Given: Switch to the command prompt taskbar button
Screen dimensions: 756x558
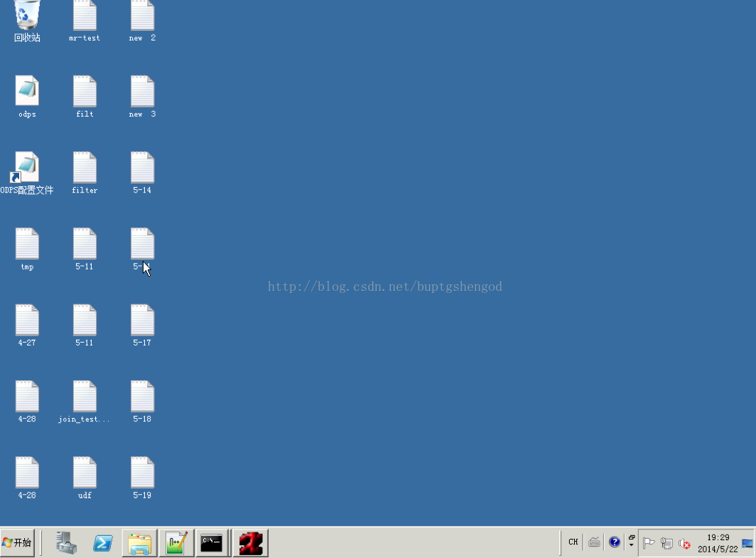Looking at the screenshot, I should click(212, 542).
